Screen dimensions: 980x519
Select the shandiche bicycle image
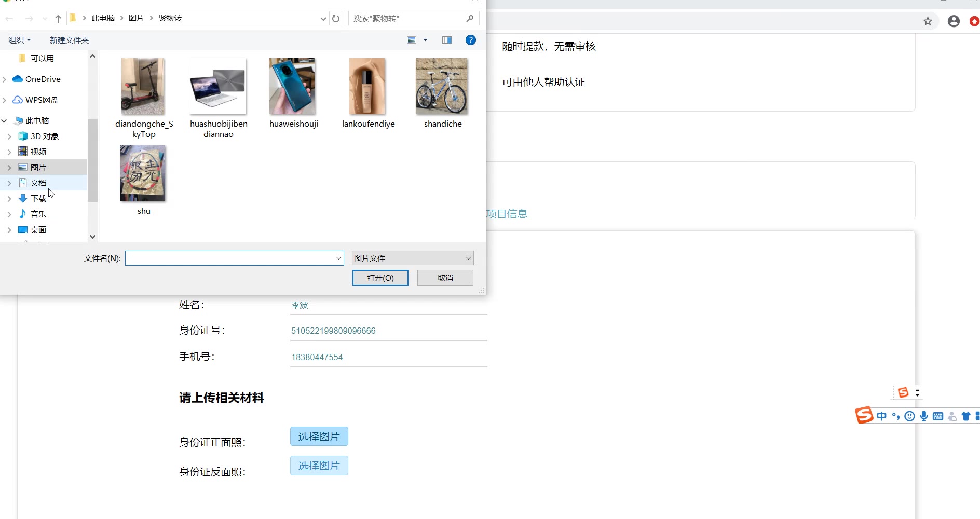pyautogui.click(x=443, y=93)
